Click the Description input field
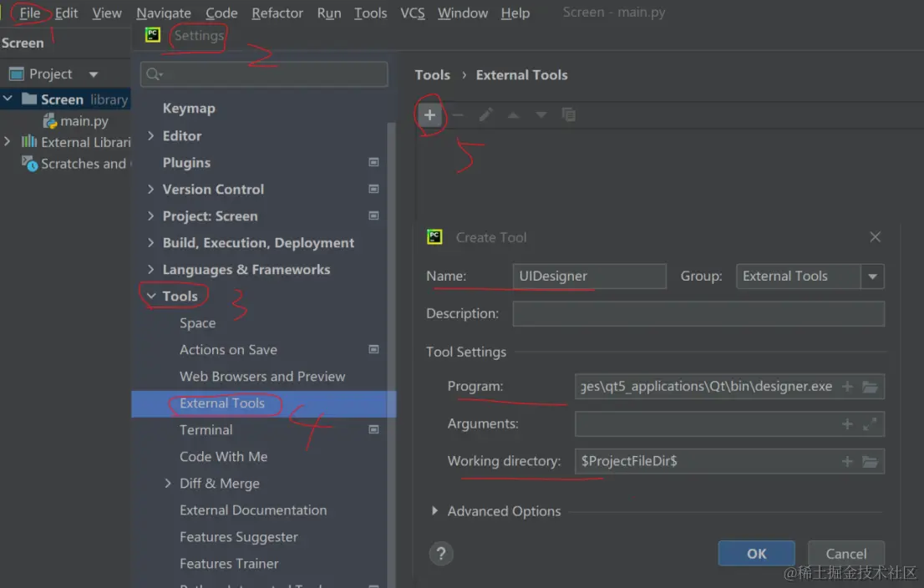 (698, 313)
